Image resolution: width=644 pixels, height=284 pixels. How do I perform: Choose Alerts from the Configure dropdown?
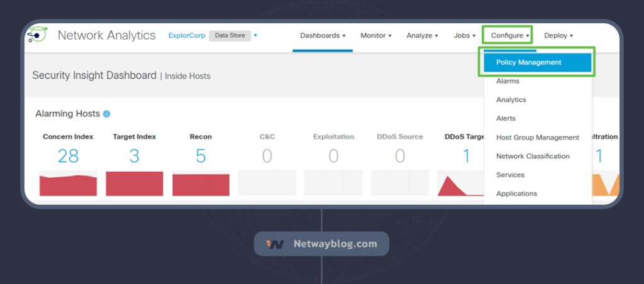506,118
